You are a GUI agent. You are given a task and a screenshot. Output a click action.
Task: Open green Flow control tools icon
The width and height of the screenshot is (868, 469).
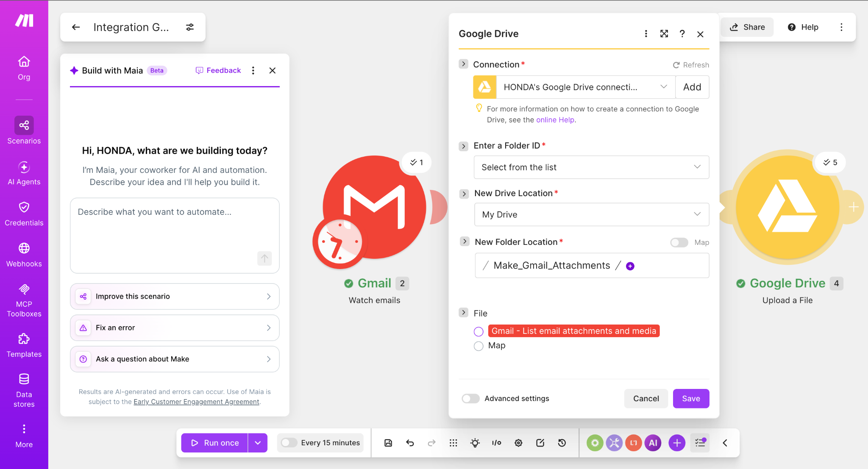(x=595, y=443)
